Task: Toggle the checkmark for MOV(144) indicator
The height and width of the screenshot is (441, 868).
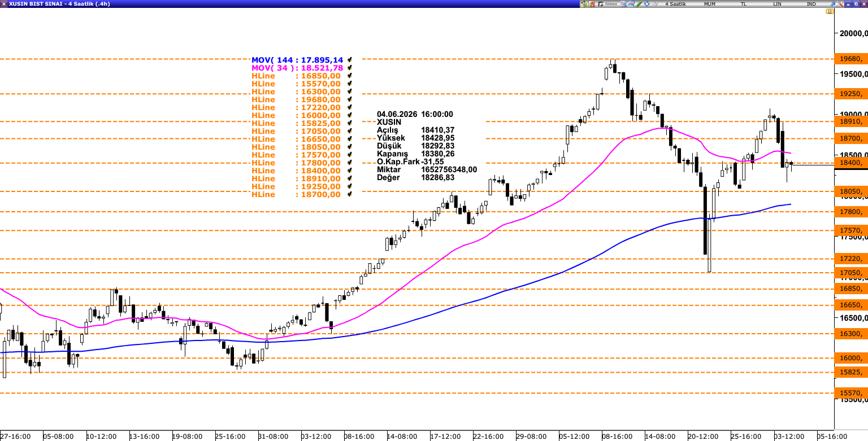Action: click(x=350, y=59)
